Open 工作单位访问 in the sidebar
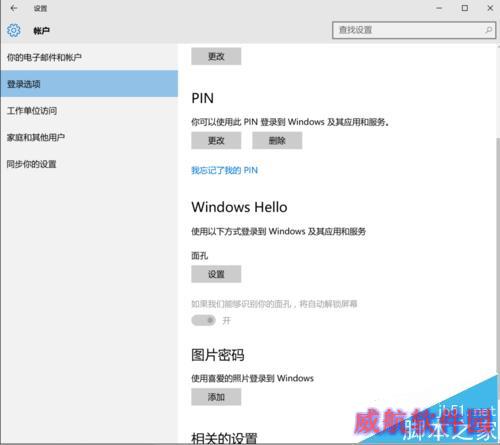500x445 pixels. [x=89, y=111]
